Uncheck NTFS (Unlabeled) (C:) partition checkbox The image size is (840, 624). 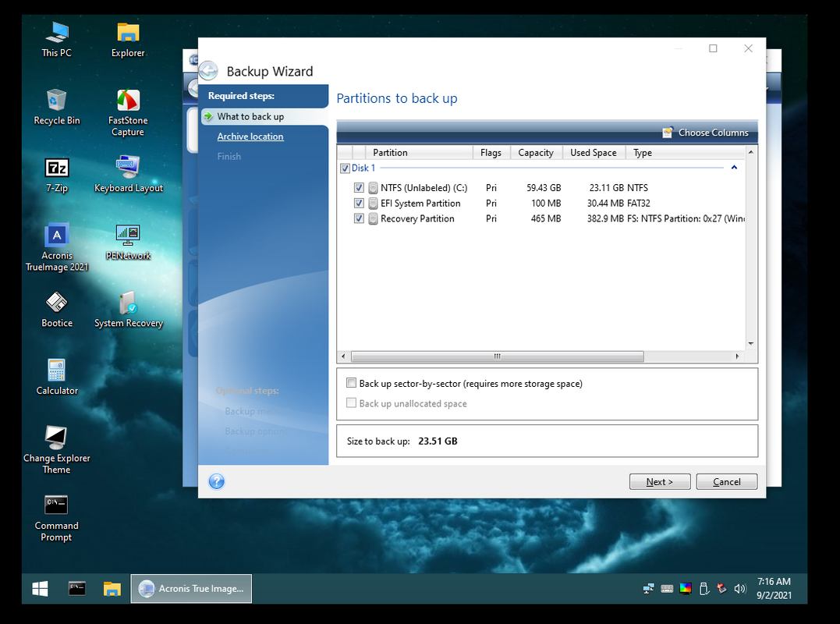pos(359,187)
